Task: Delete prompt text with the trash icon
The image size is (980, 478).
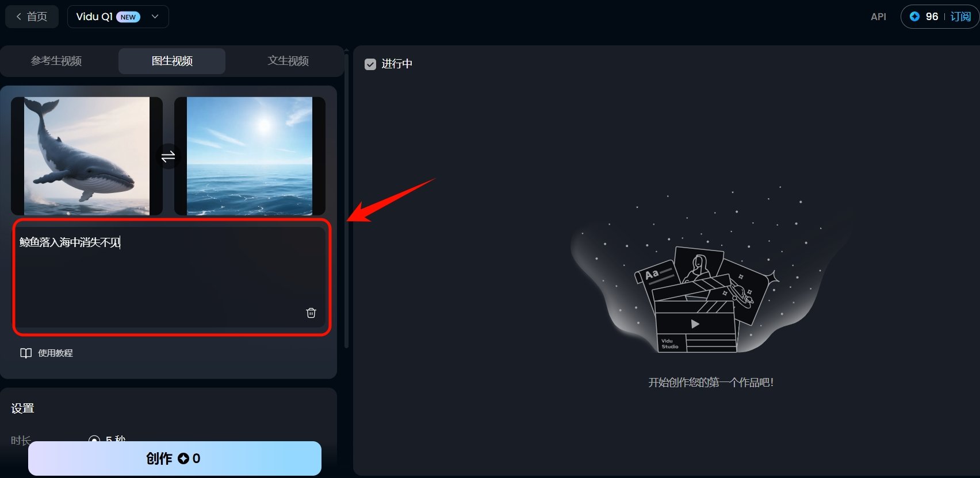Action: 311,313
